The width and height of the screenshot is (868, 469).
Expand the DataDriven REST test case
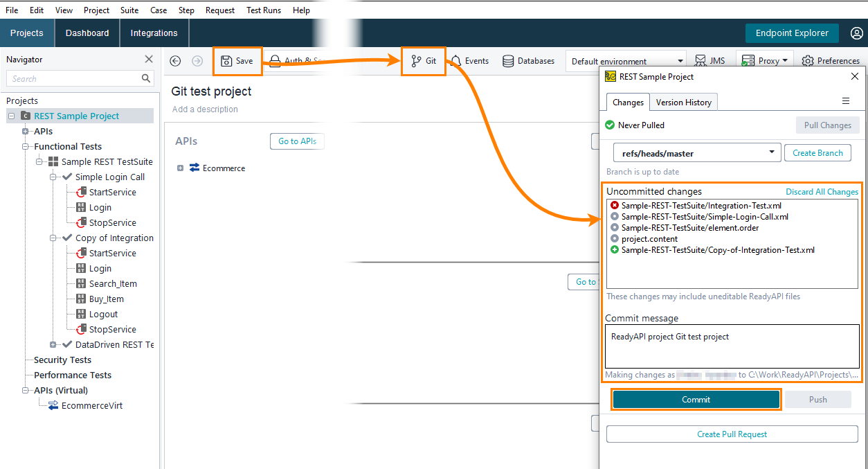click(53, 344)
